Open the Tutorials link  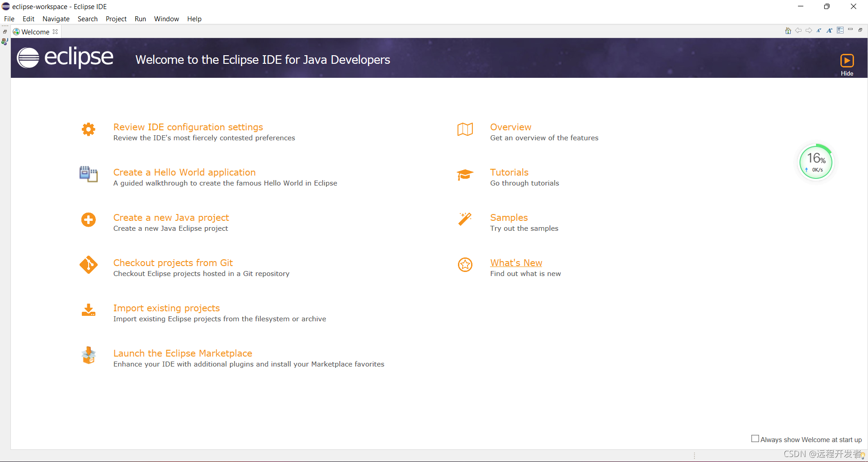click(x=509, y=172)
